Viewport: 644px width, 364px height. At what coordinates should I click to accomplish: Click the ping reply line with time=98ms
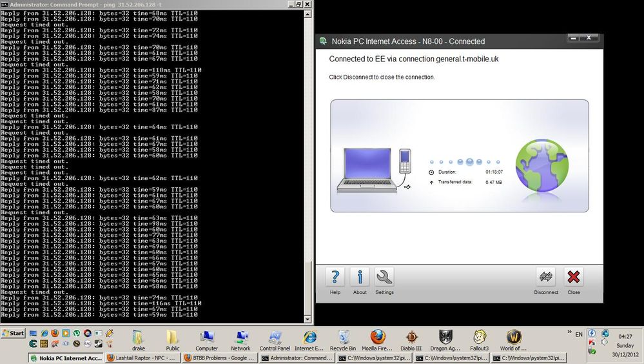99,224
